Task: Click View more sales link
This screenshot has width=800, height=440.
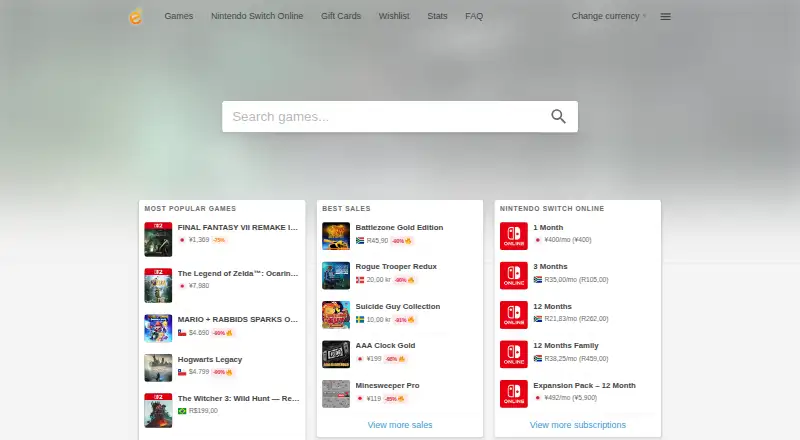Action: click(x=400, y=425)
